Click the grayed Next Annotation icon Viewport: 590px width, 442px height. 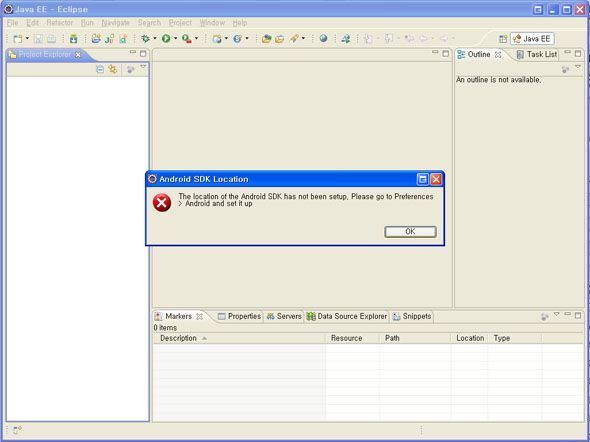[369, 38]
